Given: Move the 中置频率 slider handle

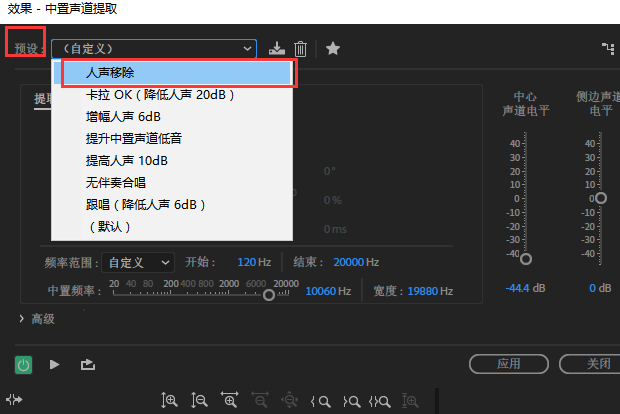Looking at the screenshot, I should coord(269,295).
